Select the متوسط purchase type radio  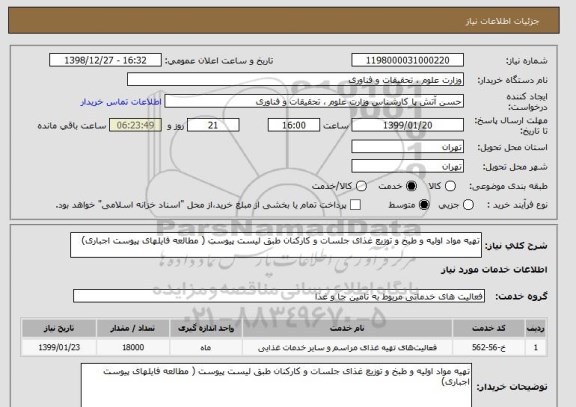coord(424,205)
